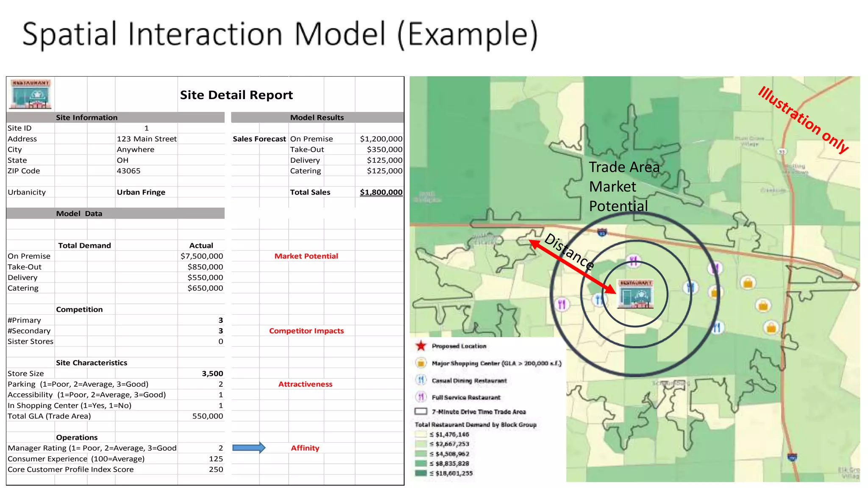Image resolution: width=868 pixels, height=488 pixels.
Task: Click the red Competitor Impacts label
Action: [x=306, y=331]
